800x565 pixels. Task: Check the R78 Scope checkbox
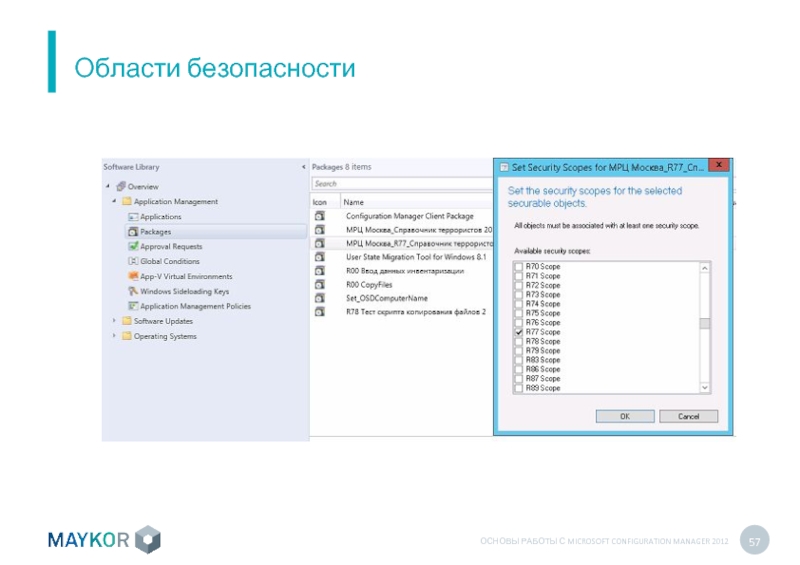pyautogui.click(x=519, y=341)
